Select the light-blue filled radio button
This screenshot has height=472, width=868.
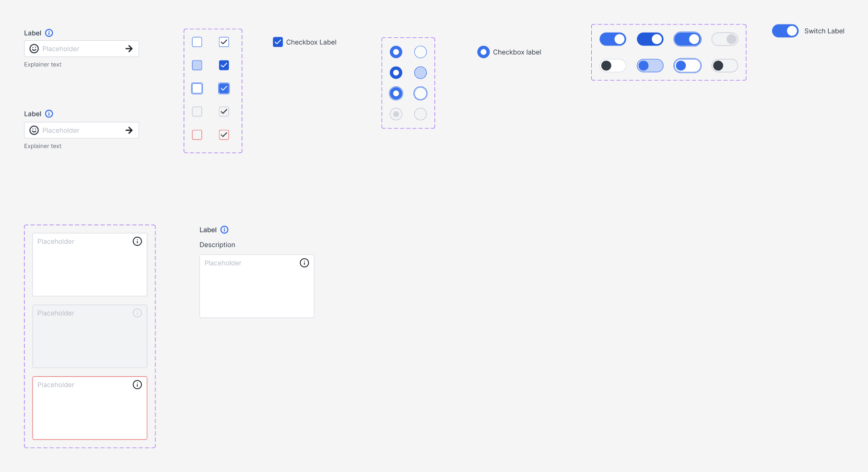421,73
